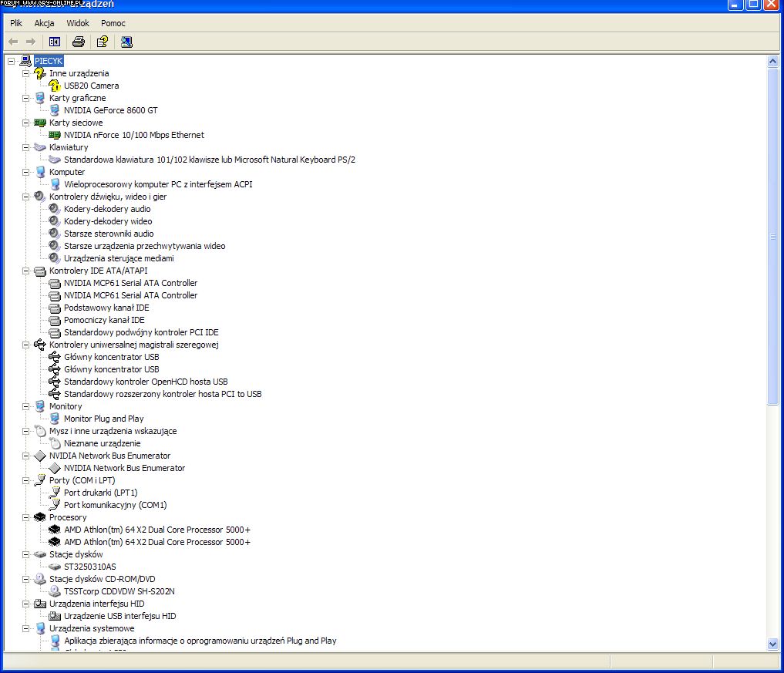Click the Wieloprocesorowy komputer PC icon
The width and height of the screenshot is (784, 673).
coord(55,184)
